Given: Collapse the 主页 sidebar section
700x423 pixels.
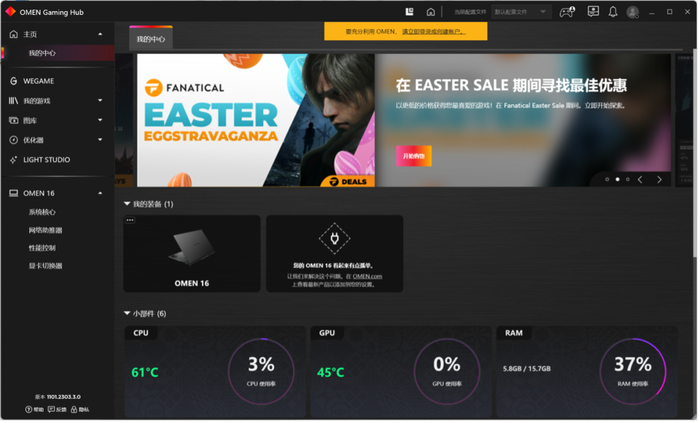Looking at the screenshot, I should pos(100,34).
